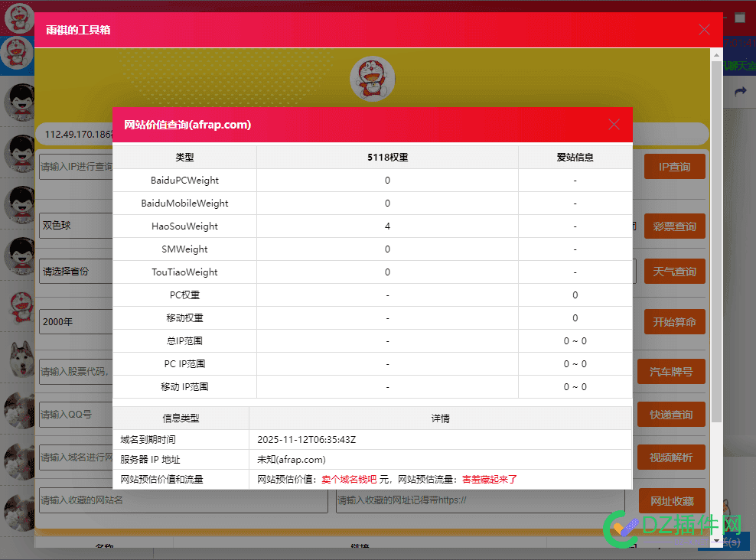Viewport: 756px width, 560px height.
Task: Select the 移动权重 row label
Action: tap(184, 318)
